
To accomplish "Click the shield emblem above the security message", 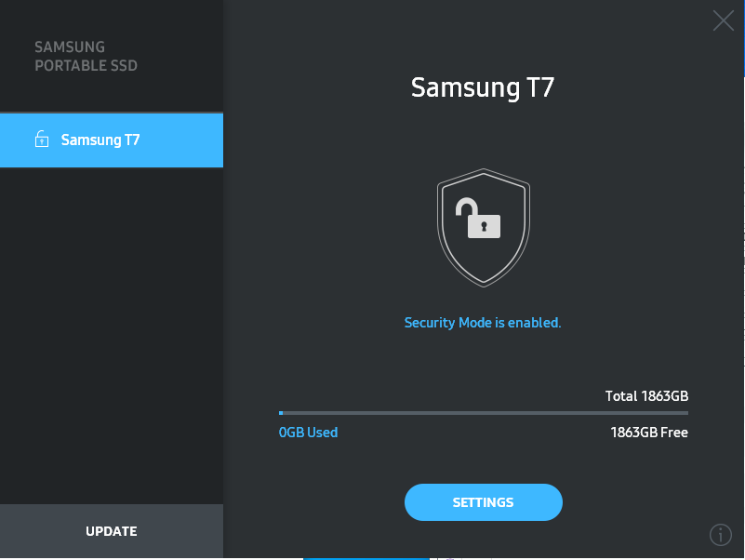I will pos(483,226).
